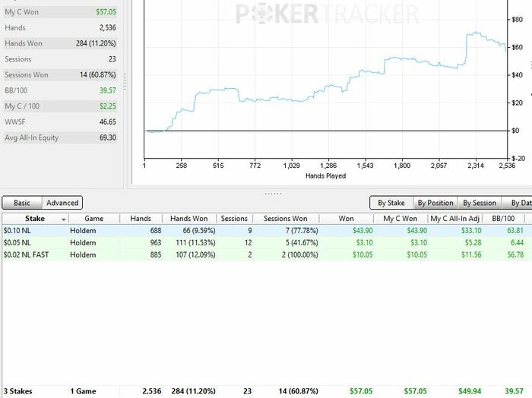Click the 3 Stakes totals row
532x398 pixels.
266,391
